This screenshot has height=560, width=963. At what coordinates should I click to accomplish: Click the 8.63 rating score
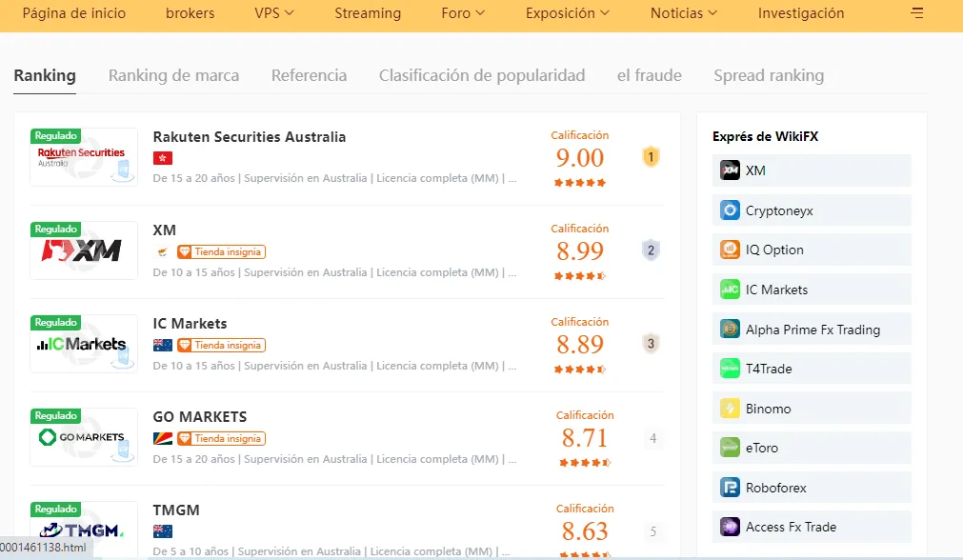[585, 531]
